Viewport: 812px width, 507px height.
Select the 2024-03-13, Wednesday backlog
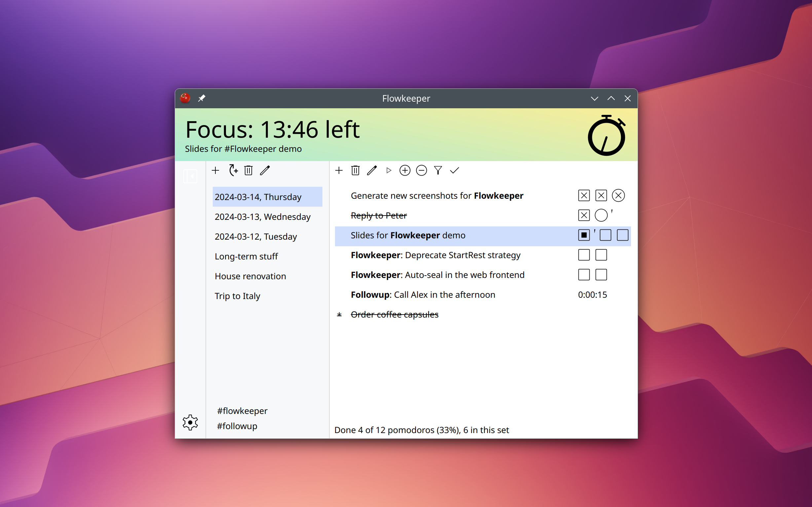tap(268, 217)
